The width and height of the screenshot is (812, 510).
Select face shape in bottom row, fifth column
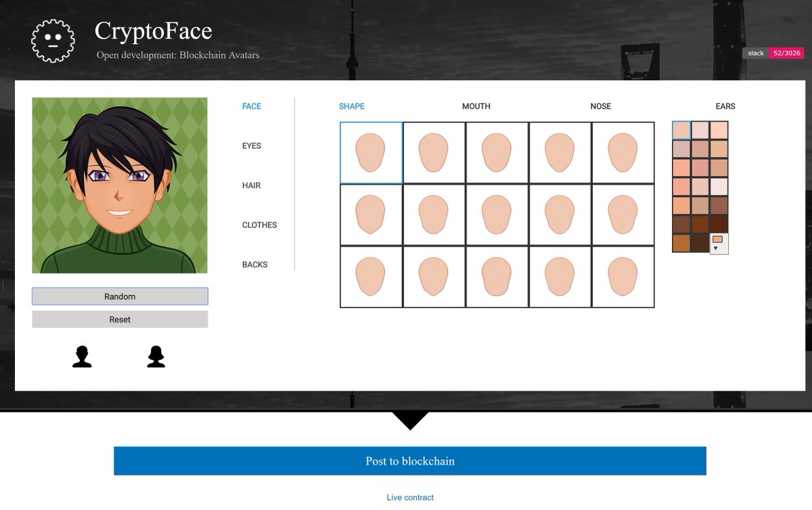(x=623, y=277)
